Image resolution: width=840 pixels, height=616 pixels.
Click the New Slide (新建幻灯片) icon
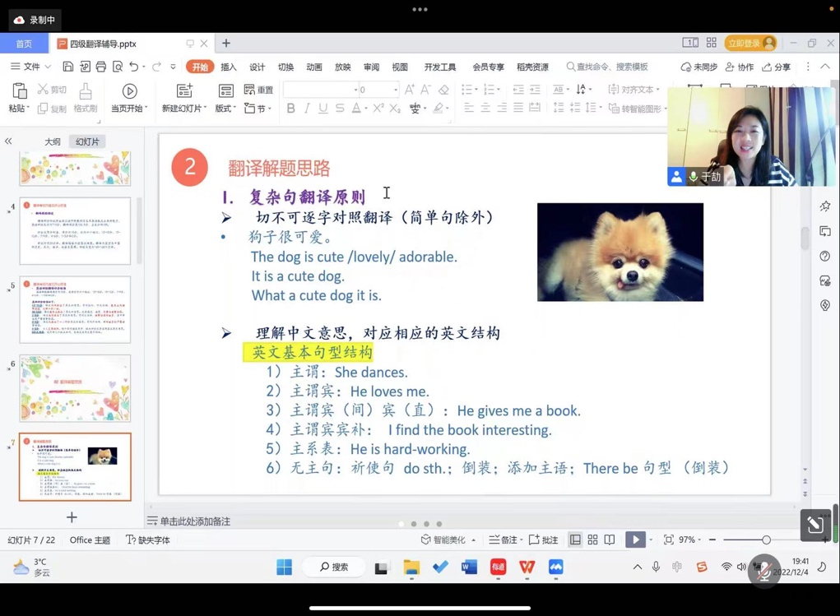(x=184, y=91)
